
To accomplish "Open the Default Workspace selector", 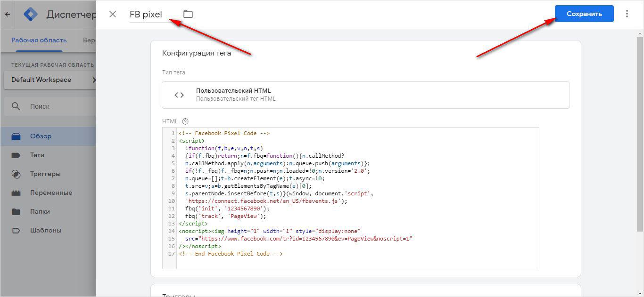I will tap(50, 80).
